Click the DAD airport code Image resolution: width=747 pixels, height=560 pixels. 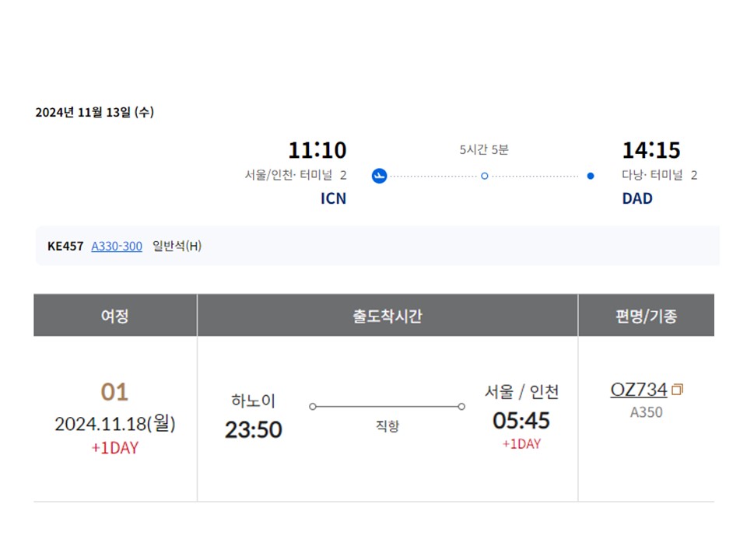[x=637, y=199]
